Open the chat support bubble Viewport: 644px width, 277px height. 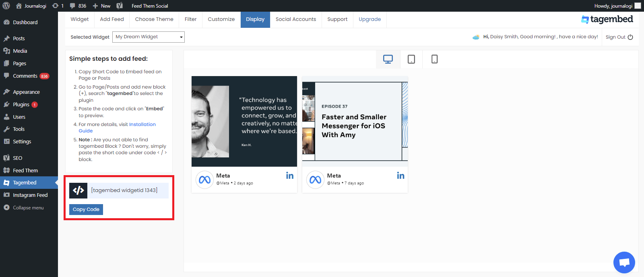[624, 263]
